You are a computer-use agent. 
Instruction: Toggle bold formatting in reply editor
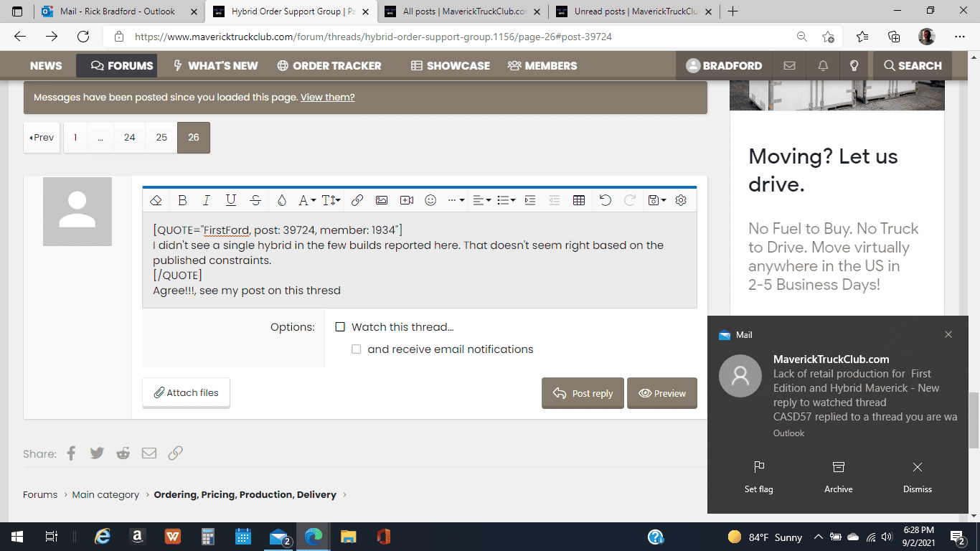point(182,201)
